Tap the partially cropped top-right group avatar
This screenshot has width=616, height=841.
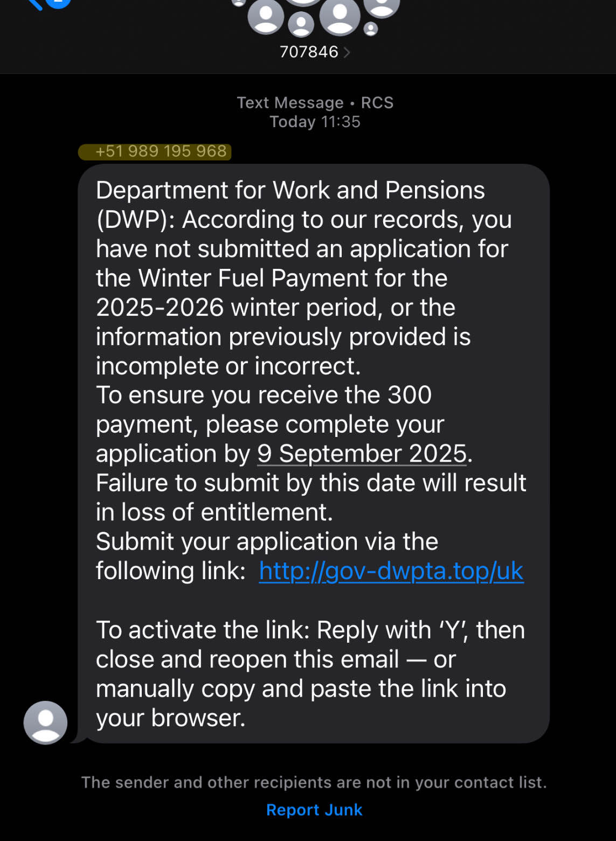[382, 6]
